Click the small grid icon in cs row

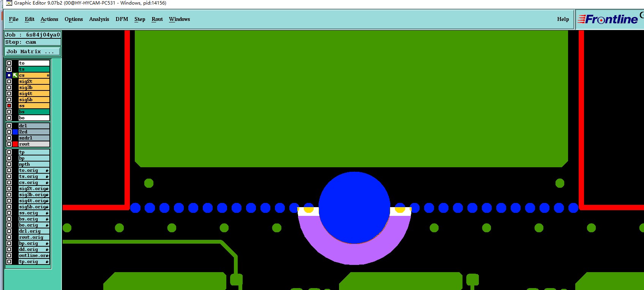click(48, 75)
